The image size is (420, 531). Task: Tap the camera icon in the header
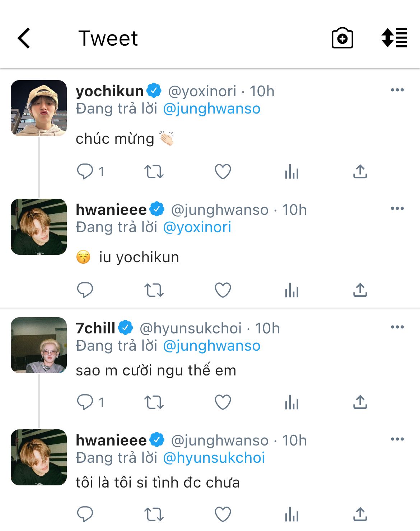click(x=342, y=38)
